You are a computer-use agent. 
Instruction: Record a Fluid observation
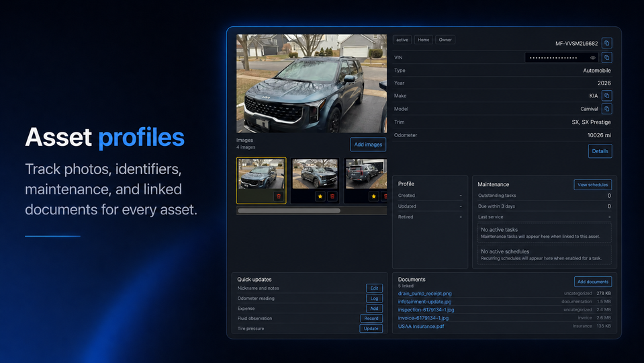(x=371, y=318)
